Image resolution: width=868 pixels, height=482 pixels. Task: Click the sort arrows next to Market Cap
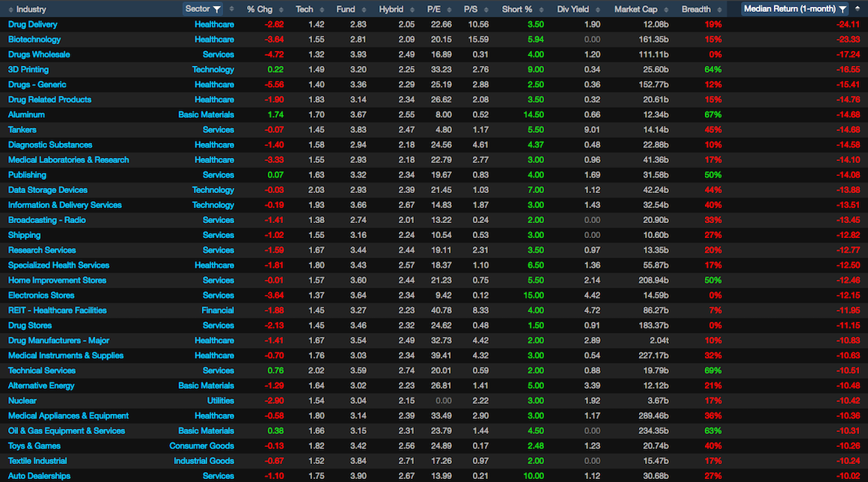point(666,10)
